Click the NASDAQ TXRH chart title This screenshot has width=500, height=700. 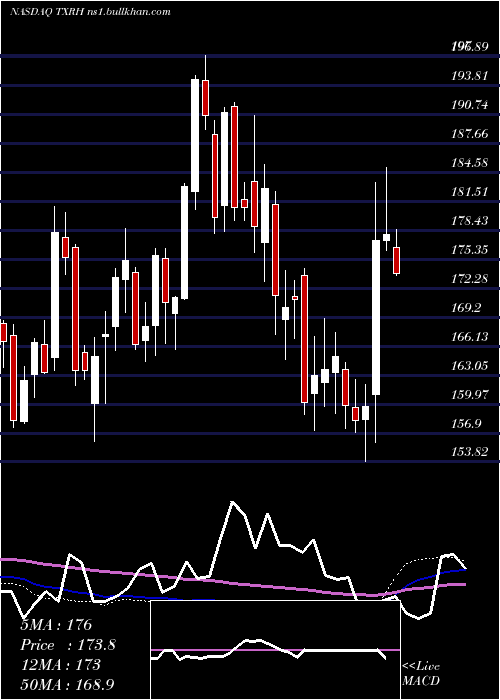tap(90, 12)
